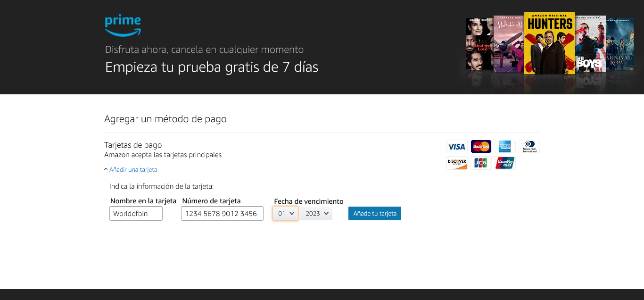
Task: Click the Marvelous Mrs. Maisel poster
Action: coord(509,44)
